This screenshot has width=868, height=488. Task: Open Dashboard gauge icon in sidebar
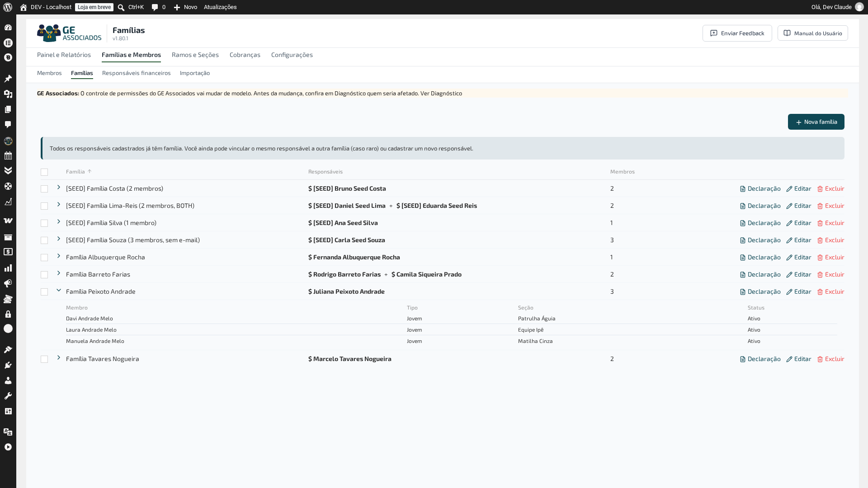pyautogui.click(x=8, y=28)
